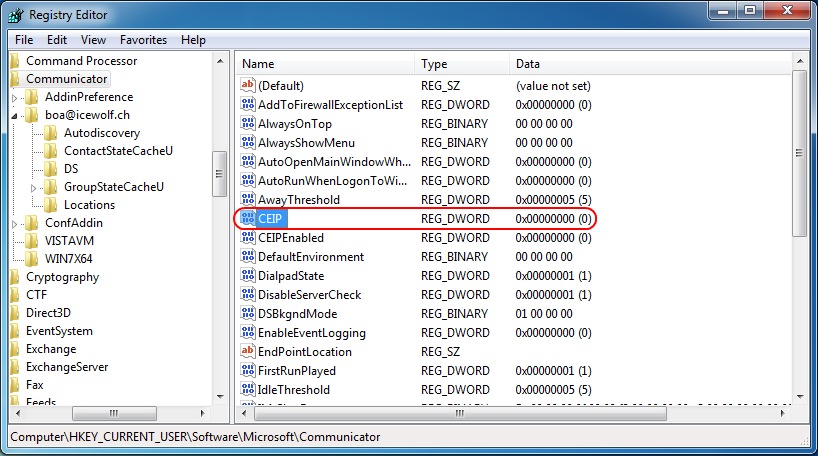The image size is (818, 456).
Task: Click the EnableEventLogging DWORD icon
Action: tap(248, 333)
